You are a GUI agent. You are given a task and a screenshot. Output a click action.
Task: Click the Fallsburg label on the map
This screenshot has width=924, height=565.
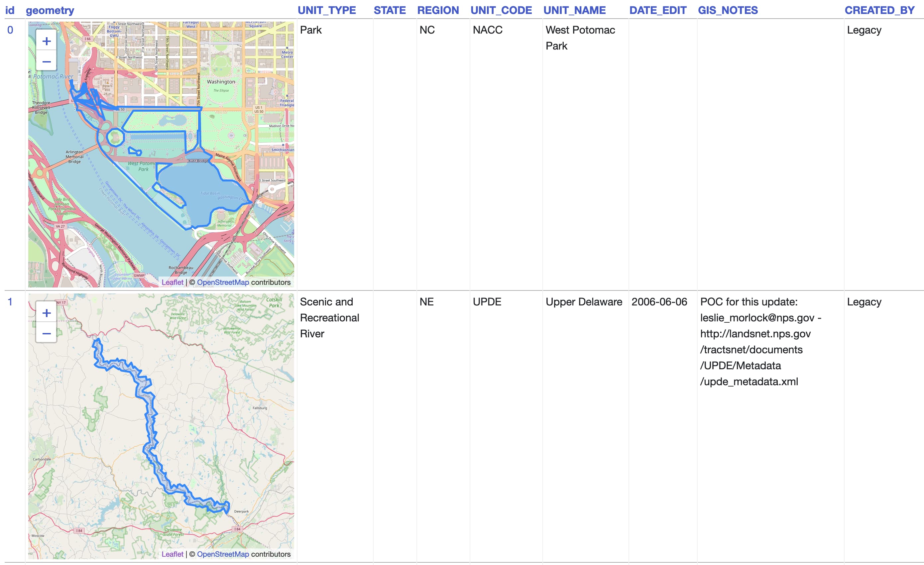tap(260, 408)
